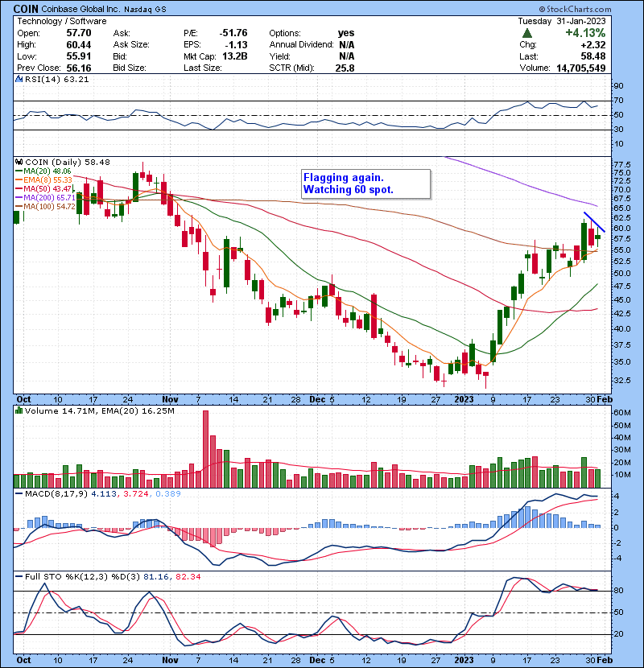This screenshot has height=668, width=644.
Task: Click the P/E value -51.76
Action: coord(233,33)
